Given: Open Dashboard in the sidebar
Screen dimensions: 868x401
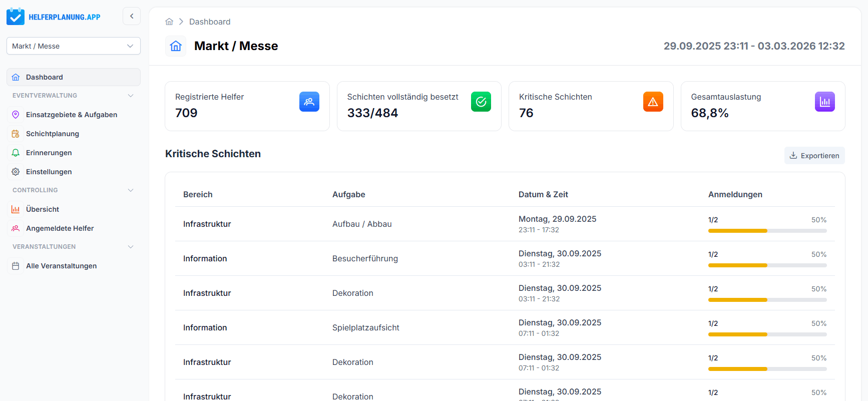Looking at the screenshot, I should click(74, 77).
